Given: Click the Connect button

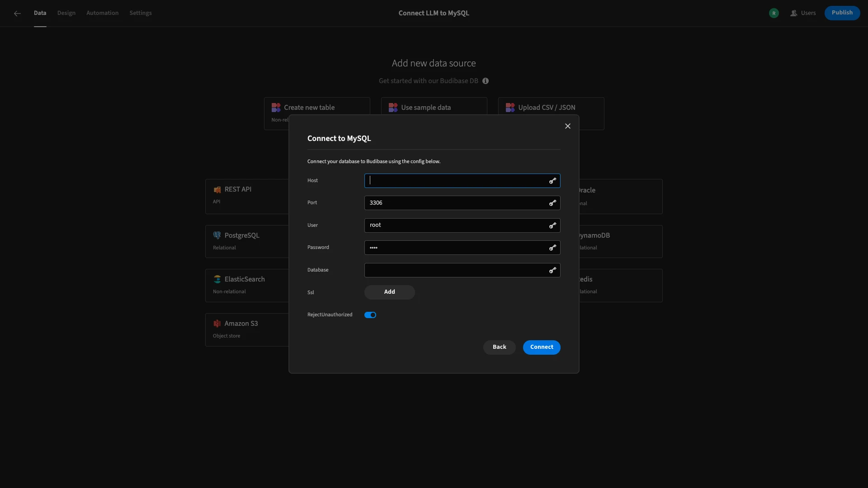Looking at the screenshot, I should pos(542,347).
